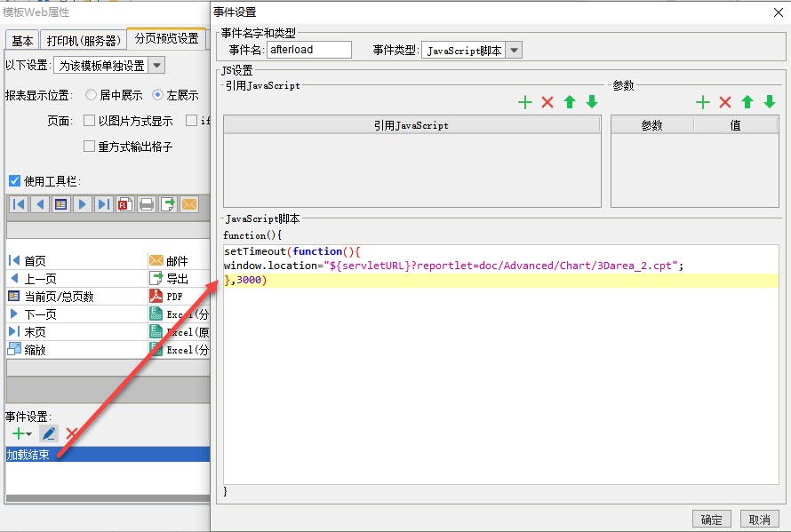Remove referenced JavaScript with red X
The width and height of the screenshot is (791, 532).
[x=547, y=102]
